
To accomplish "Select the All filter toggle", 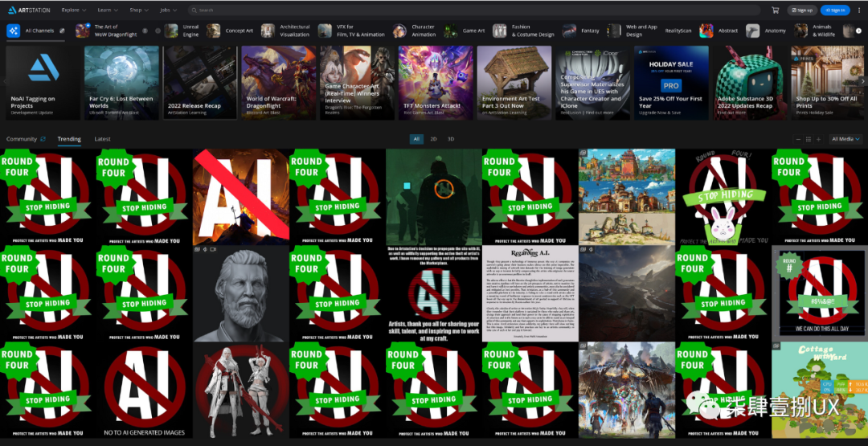I will [417, 139].
